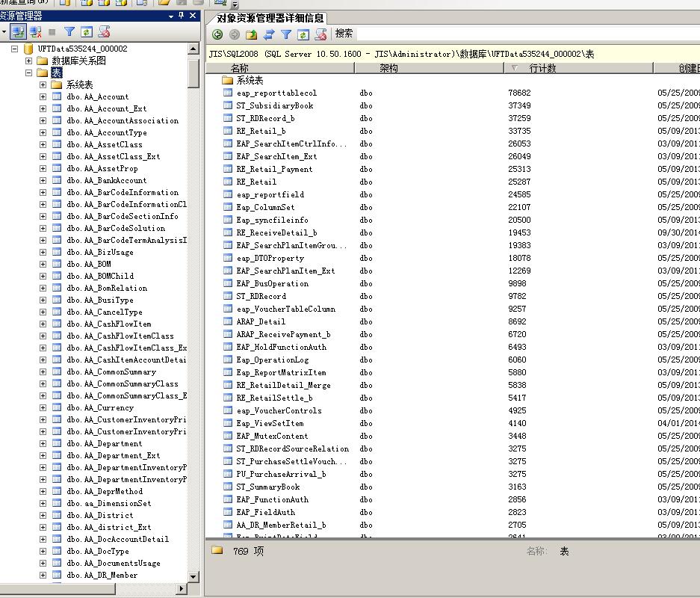Image resolution: width=700 pixels, height=598 pixels.
Task: Select dbo.AA_CashFlowItem in the tree
Action: [x=108, y=324]
